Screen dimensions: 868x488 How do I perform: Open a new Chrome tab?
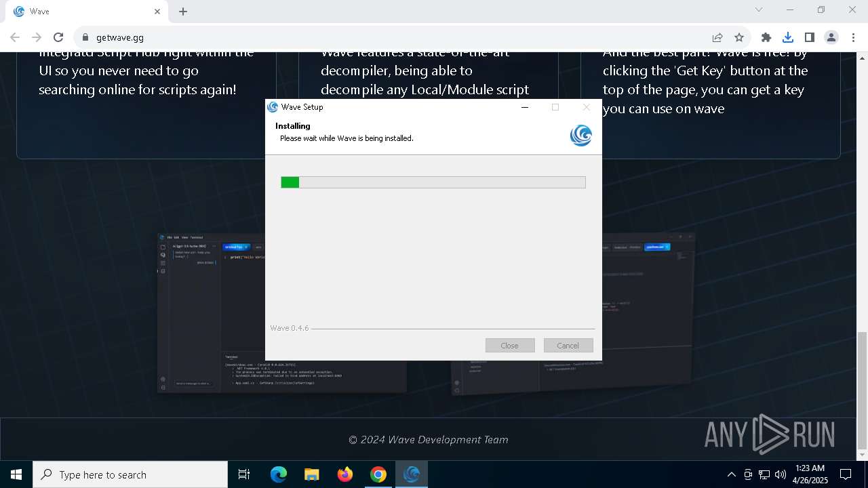[x=183, y=12]
